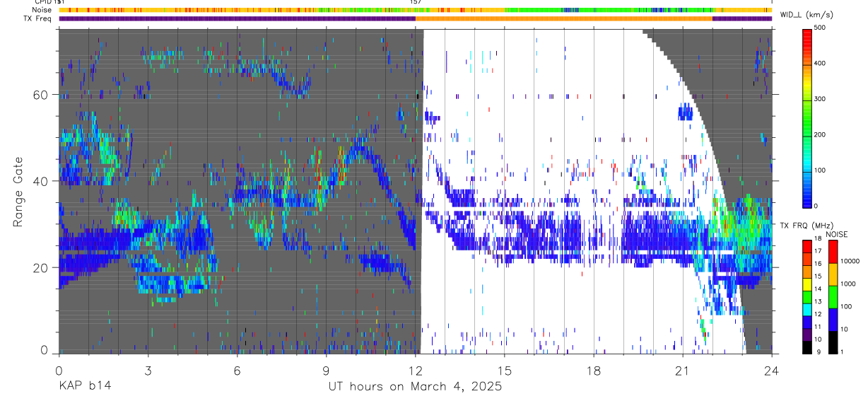
Task: Click the 0 tick on the Range Gate axis
Action: coord(45,351)
